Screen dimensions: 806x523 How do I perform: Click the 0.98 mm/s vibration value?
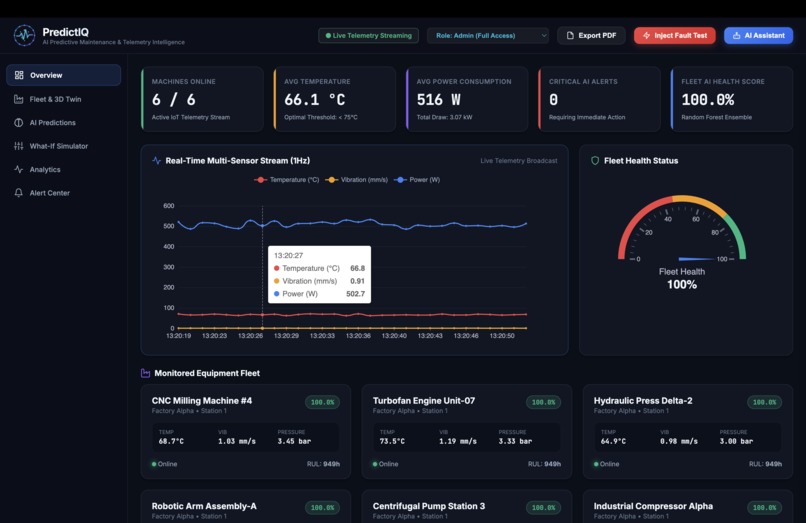679,441
